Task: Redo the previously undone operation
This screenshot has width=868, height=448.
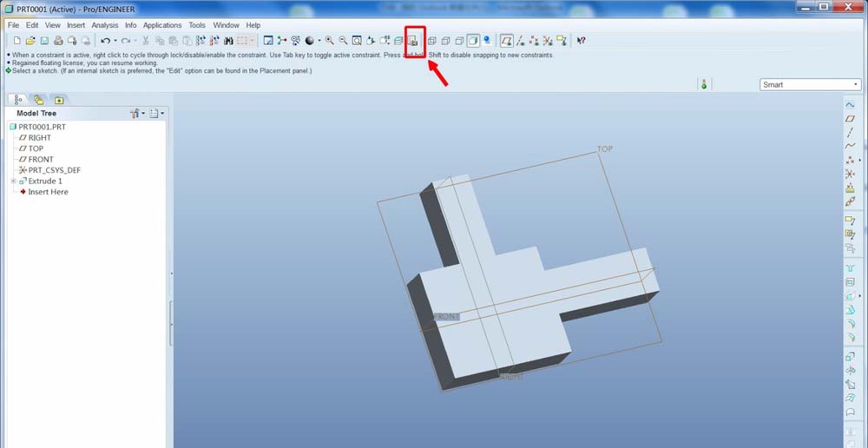Action: pyautogui.click(x=126, y=41)
